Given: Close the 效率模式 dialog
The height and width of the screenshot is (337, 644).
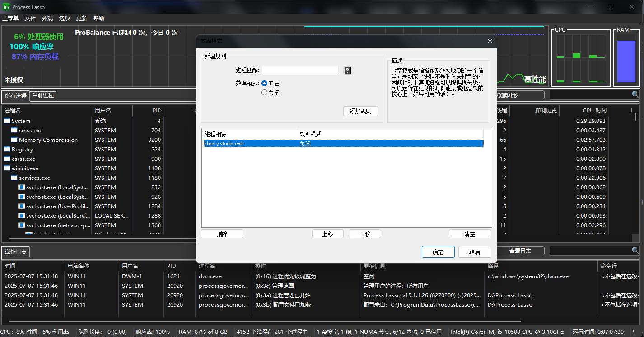Looking at the screenshot, I should click(x=490, y=41).
